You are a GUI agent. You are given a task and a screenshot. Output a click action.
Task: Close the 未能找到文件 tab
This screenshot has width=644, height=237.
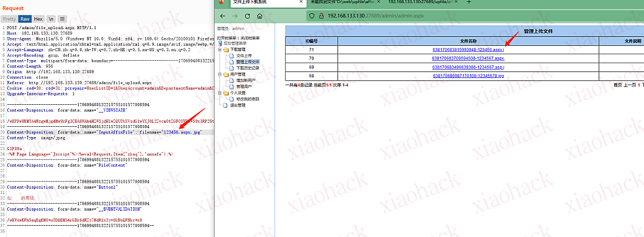(x=378, y=2)
